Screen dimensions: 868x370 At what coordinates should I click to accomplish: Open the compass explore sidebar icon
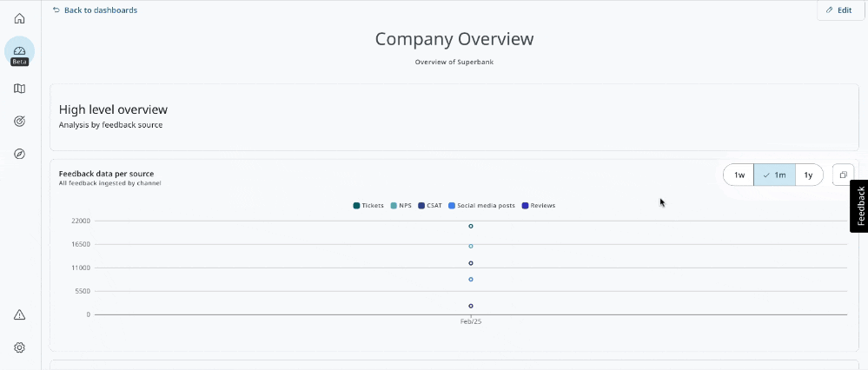tap(19, 154)
